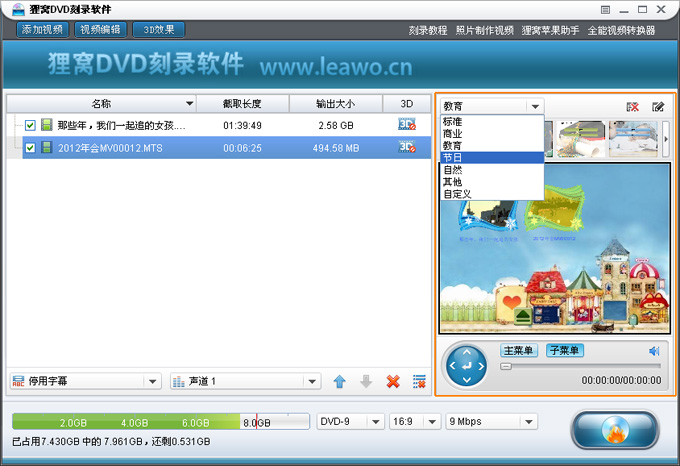680x466 pixels.
Task: Open the title bar menu icon
Action: (605, 10)
